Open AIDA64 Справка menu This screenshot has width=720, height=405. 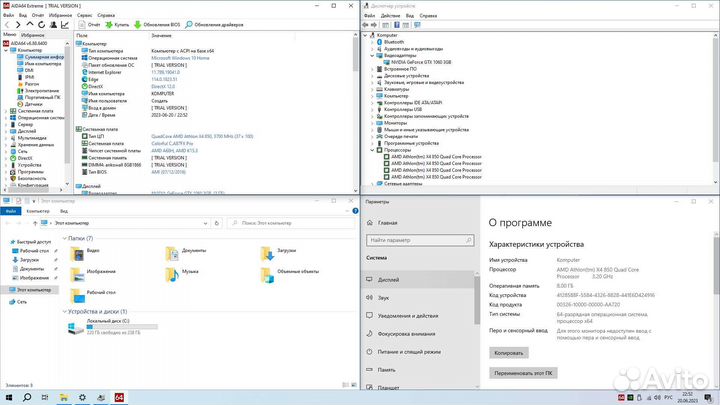(106, 15)
